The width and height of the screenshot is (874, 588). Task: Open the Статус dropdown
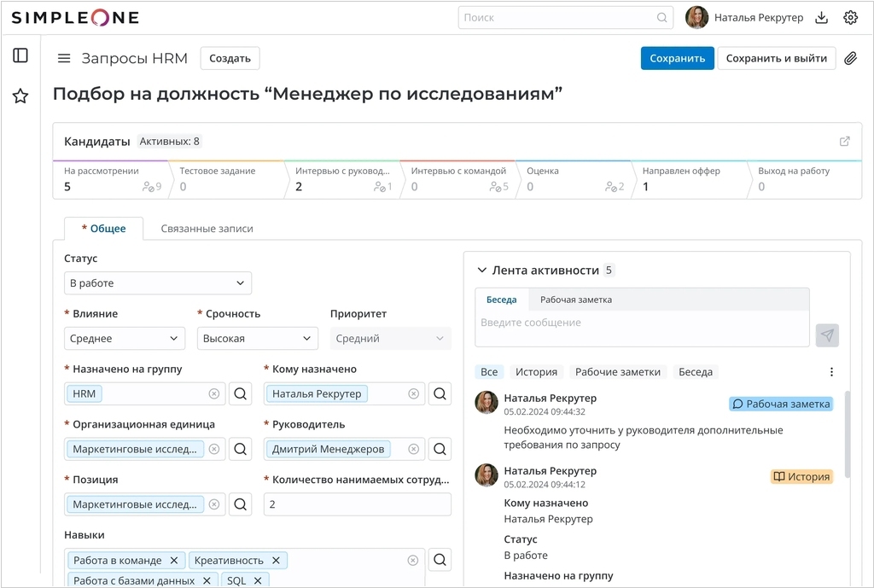pos(158,283)
